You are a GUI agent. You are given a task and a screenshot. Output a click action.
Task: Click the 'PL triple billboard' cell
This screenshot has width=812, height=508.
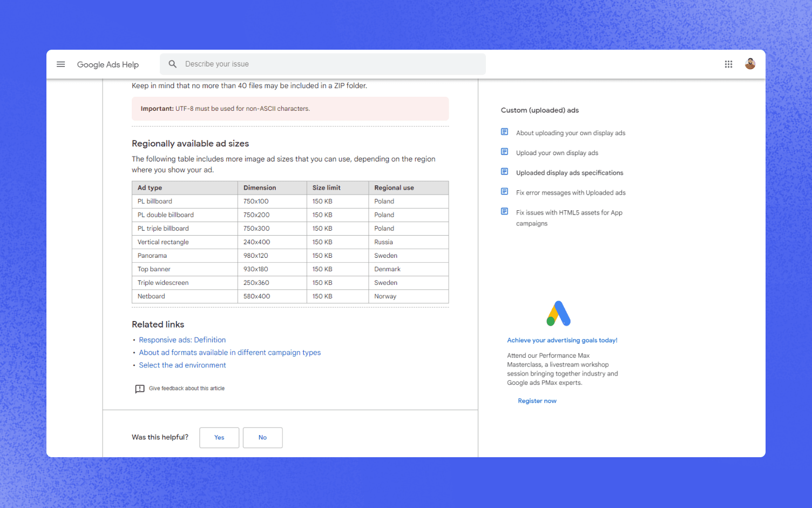pyautogui.click(x=185, y=229)
